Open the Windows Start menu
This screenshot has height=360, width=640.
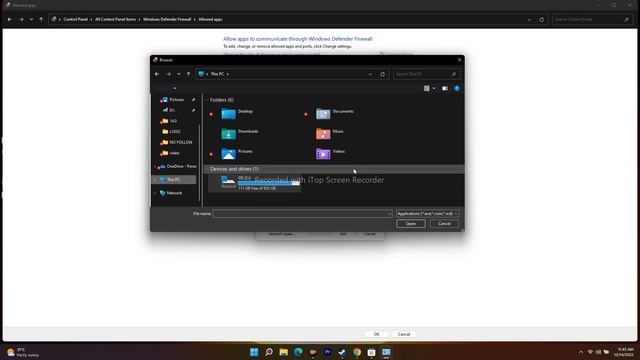[254, 352]
